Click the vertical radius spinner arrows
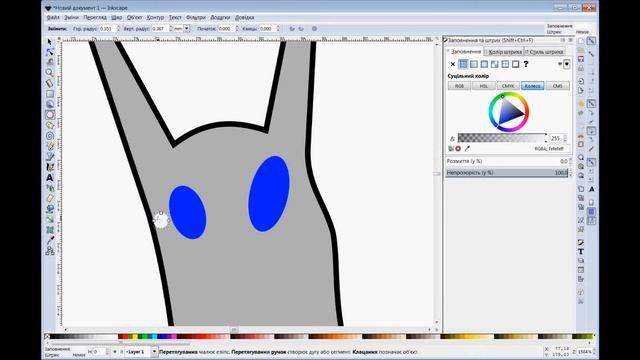Screen dimensions: 640x360 [171, 29]
